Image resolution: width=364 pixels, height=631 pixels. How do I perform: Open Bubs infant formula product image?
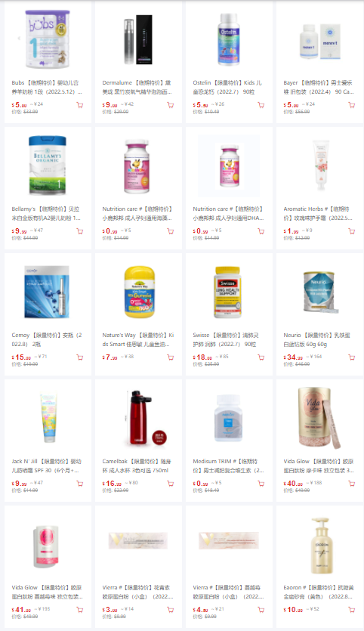click(x=48, y=39)
